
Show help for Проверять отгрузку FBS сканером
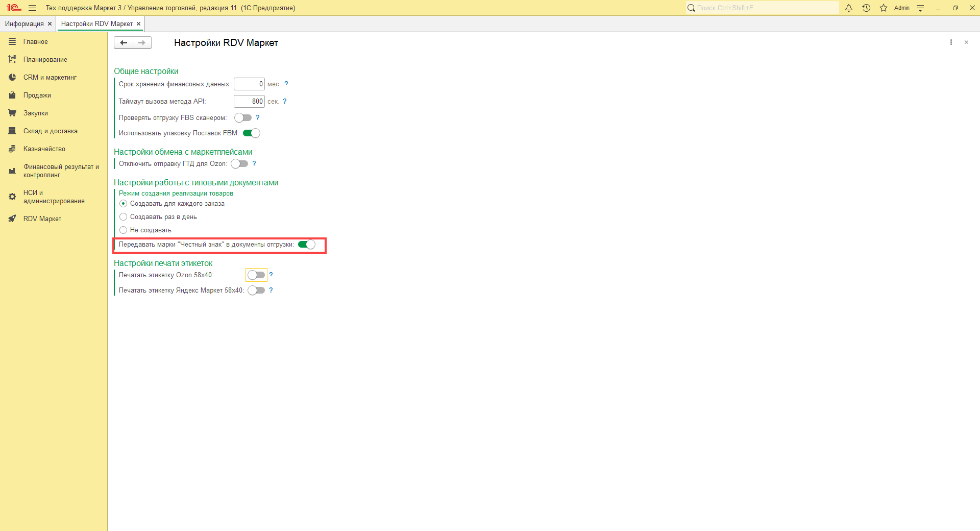tap(257, 117)
